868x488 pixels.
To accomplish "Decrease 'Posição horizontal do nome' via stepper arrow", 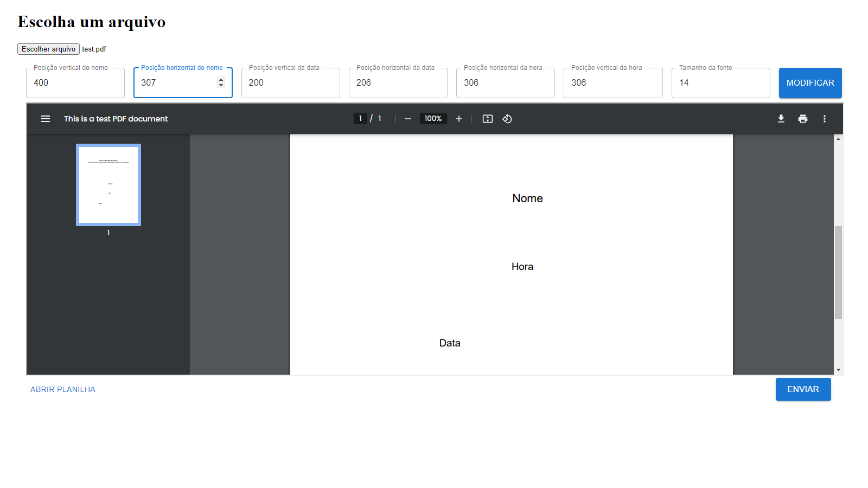I will coord(221,86).
